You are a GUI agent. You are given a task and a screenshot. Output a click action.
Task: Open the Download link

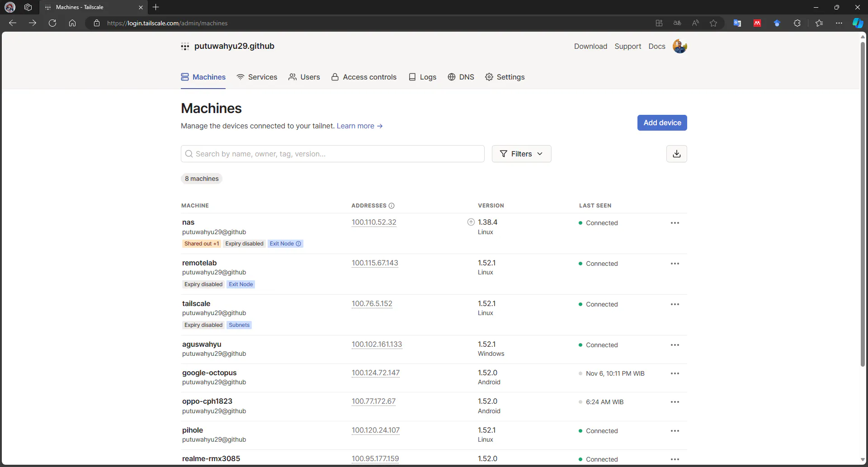pos(590,46)
